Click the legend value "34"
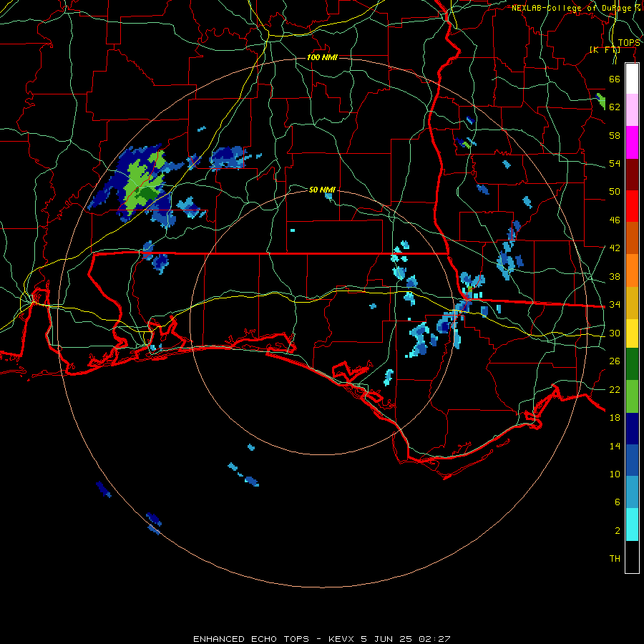 pos(615,305)
